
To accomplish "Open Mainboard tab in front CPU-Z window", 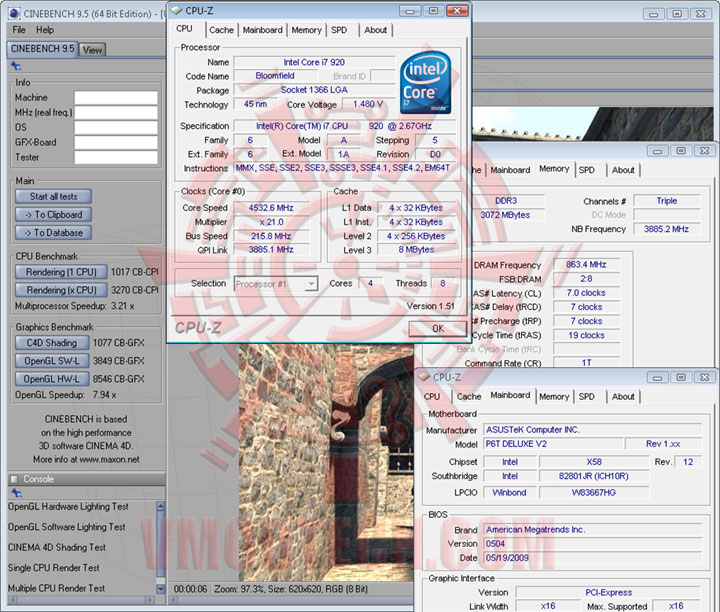I will click(x=263, y=30).
